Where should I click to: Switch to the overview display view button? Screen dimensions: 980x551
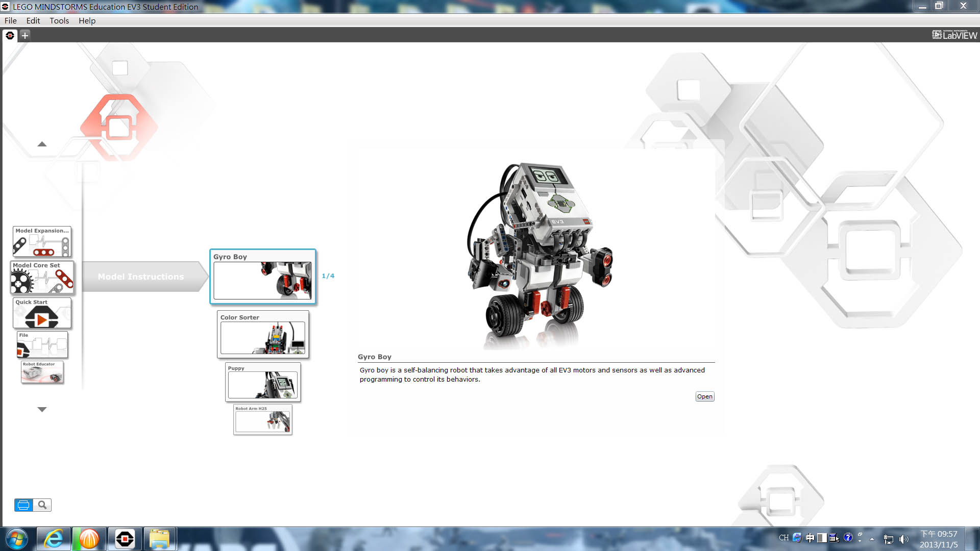[23, 505]
